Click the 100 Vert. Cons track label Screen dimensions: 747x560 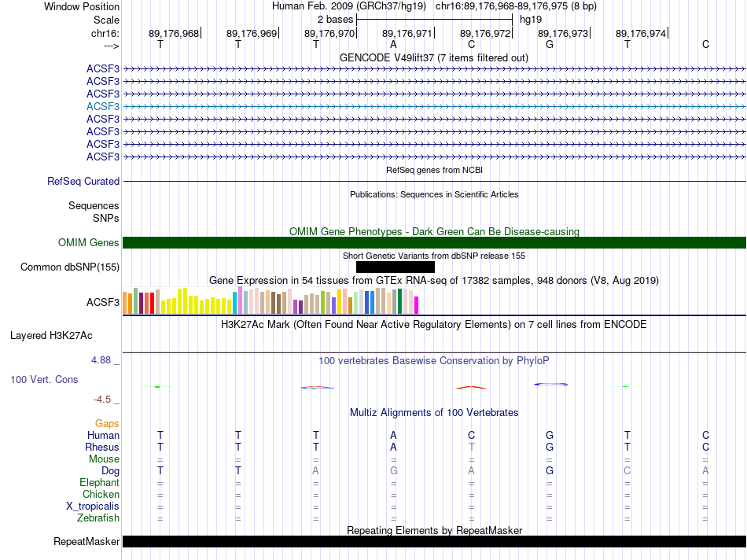(x=44, y=379)
